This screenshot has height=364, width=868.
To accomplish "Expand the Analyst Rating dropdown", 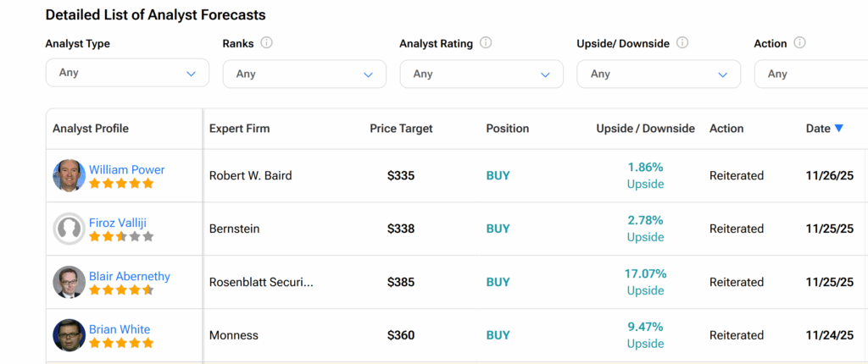I will click(481, 74).
